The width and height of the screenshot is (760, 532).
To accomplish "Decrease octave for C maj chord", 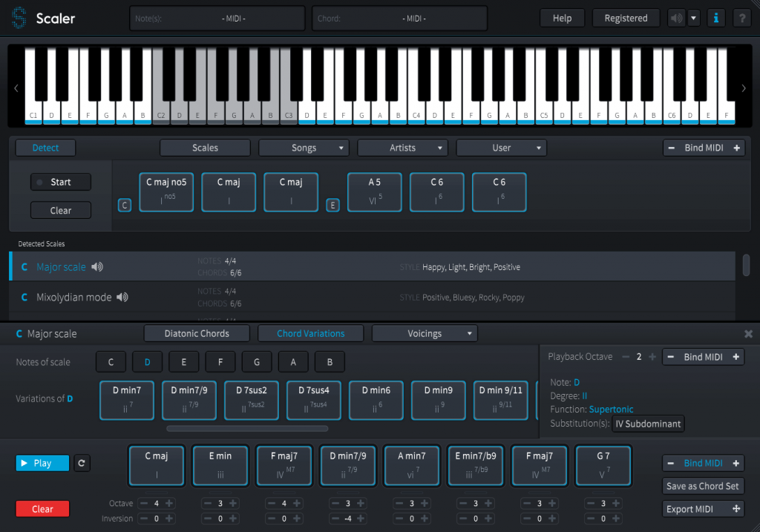I will click(144, 503).
